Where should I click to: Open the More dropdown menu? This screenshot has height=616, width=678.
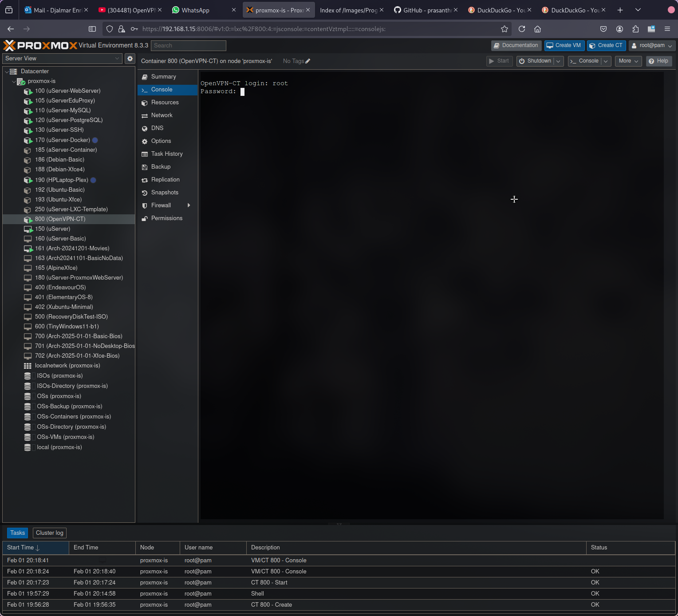pyautogui.click(x=628, y=61)
